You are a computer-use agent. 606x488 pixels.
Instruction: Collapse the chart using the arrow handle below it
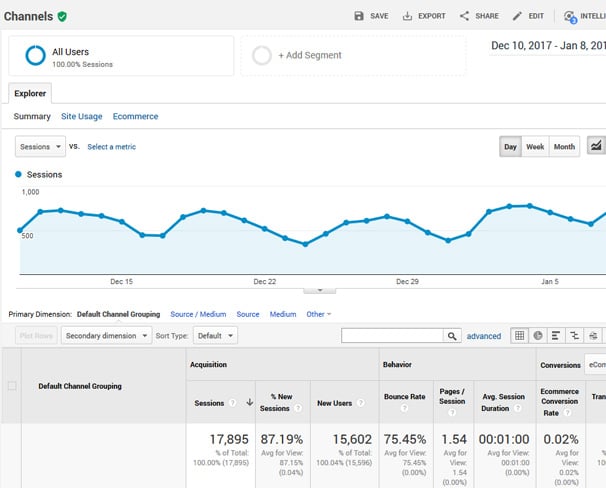click(320, 290)
